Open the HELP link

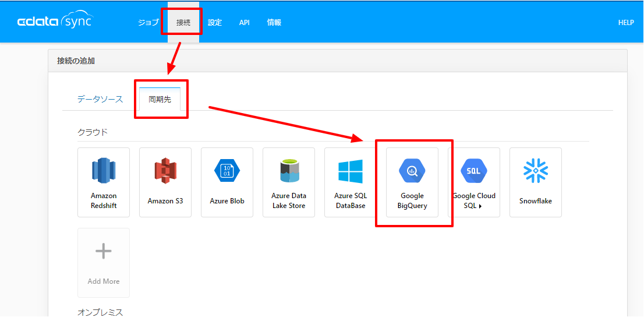coord(626,23)
